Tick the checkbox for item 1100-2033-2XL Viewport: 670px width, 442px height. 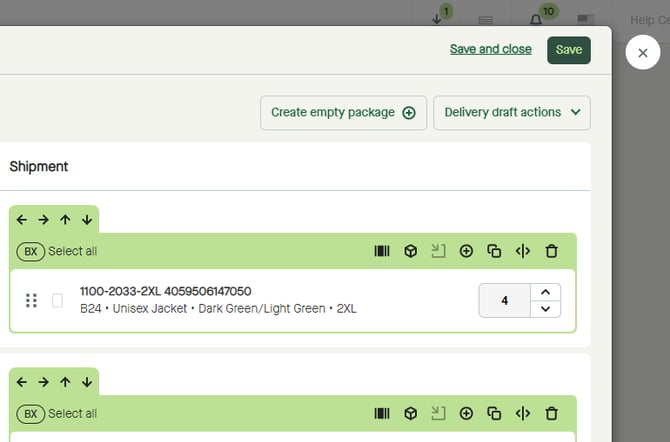(x=57, y=300)
